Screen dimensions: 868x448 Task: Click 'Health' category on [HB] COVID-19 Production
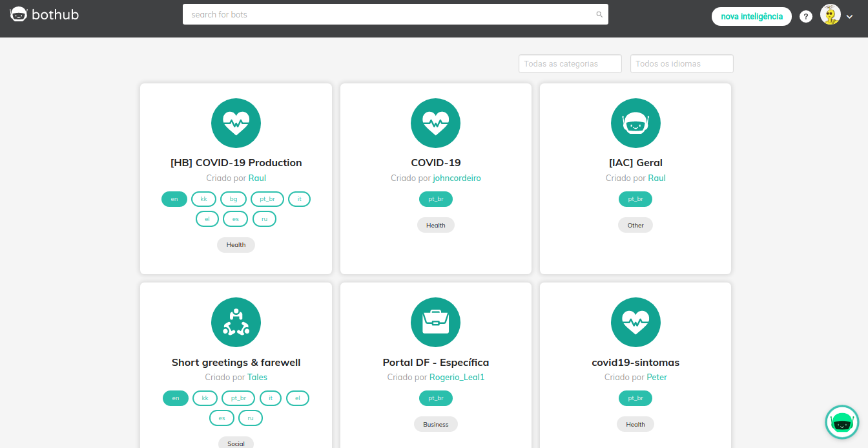(236, 245)
